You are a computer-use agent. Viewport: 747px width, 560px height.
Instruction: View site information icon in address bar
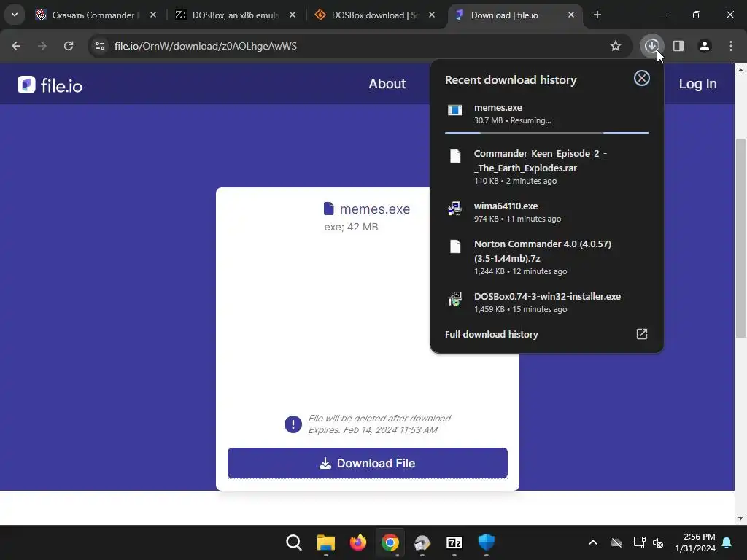pos(100,46)
